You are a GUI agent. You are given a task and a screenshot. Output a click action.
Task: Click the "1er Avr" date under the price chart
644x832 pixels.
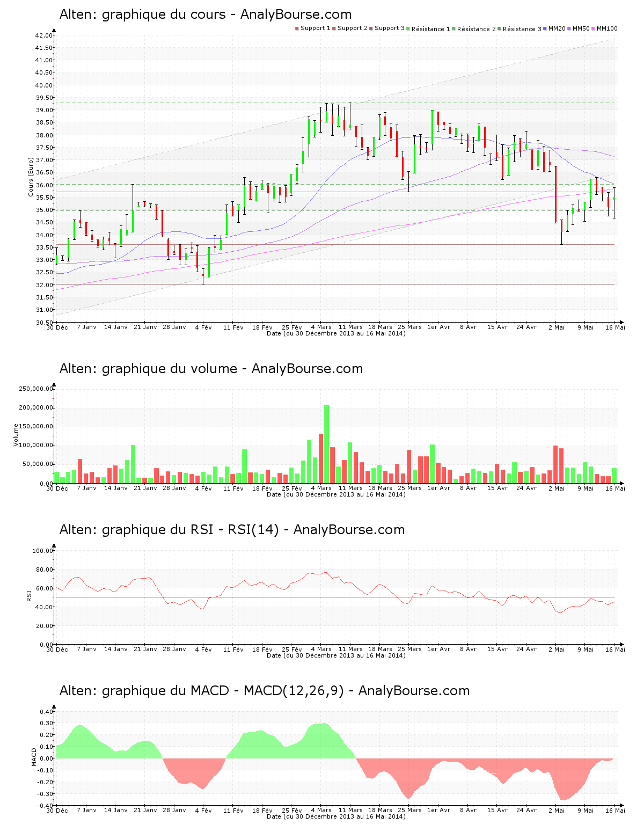click(x=439, y=327)
